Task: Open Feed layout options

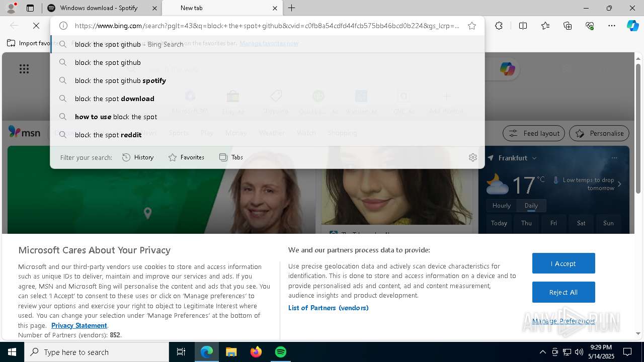Action: click(x=534, y=133)
